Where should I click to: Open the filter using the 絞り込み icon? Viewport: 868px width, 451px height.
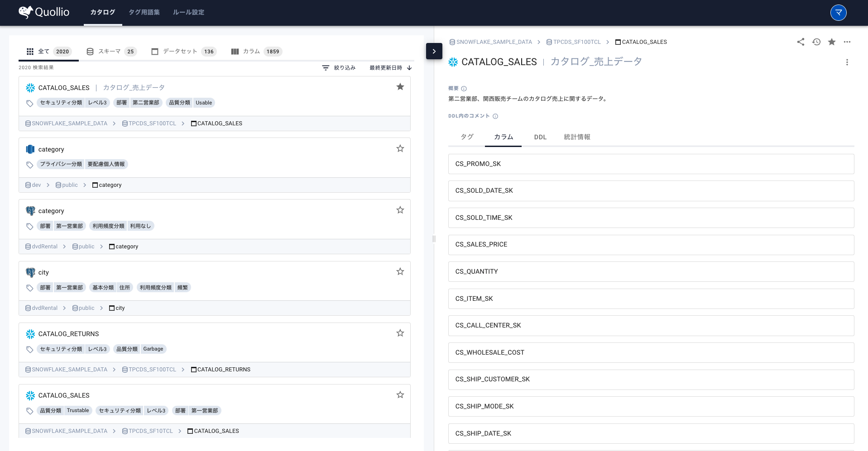326,67
